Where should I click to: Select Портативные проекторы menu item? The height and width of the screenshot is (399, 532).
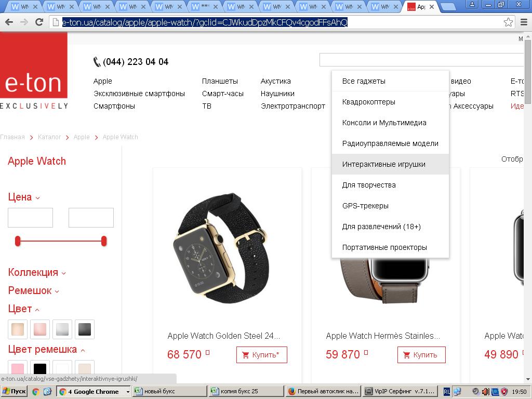[390, 247]
